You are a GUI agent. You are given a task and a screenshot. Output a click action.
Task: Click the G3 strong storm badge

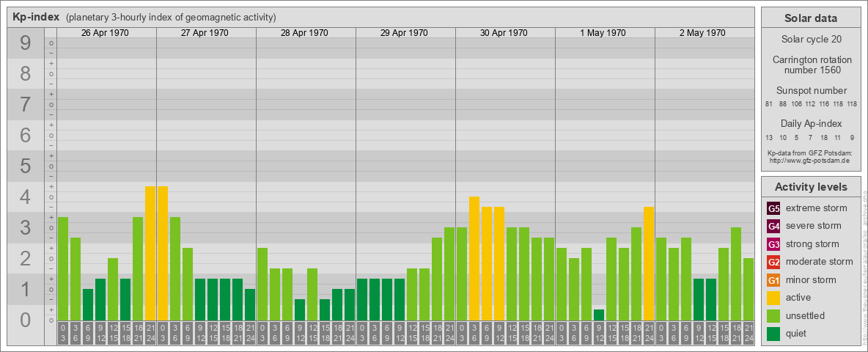(773, 244)
